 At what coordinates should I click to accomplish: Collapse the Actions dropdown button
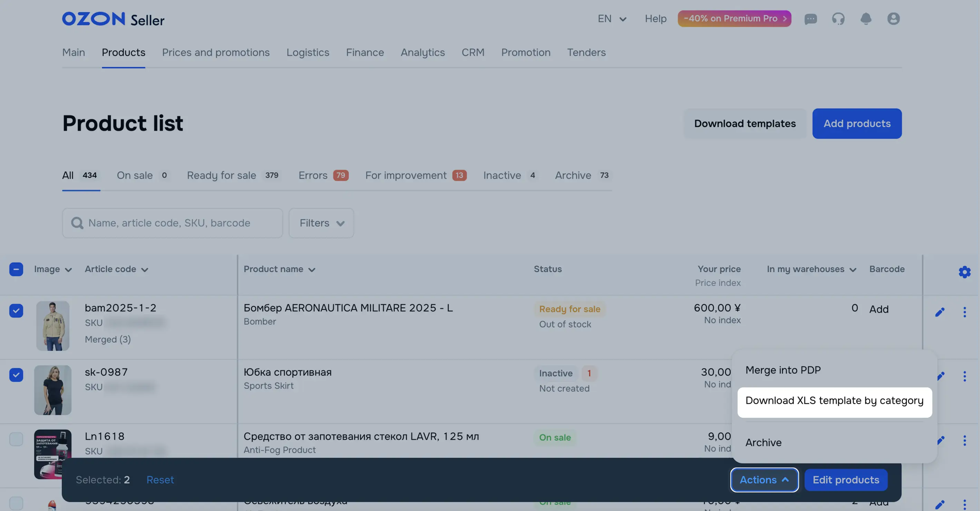(764, 480)
